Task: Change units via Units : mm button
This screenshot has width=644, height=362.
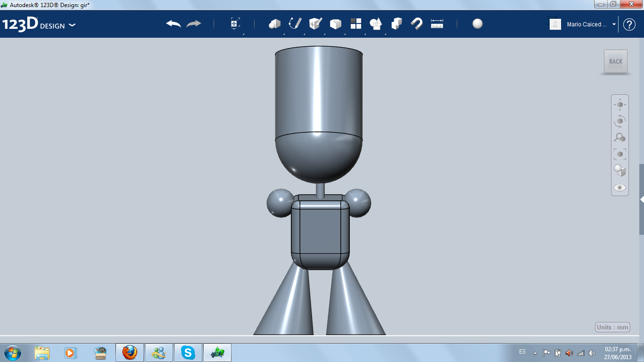Action: click(x=613, y=327)
